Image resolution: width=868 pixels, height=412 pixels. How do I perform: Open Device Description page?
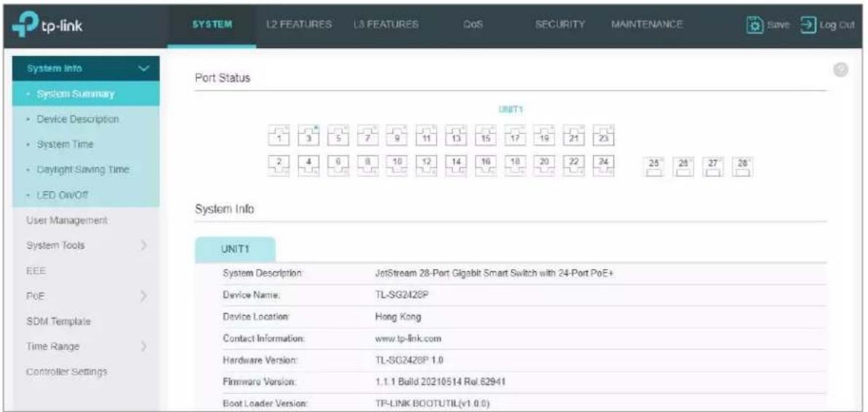click(86, 119)
